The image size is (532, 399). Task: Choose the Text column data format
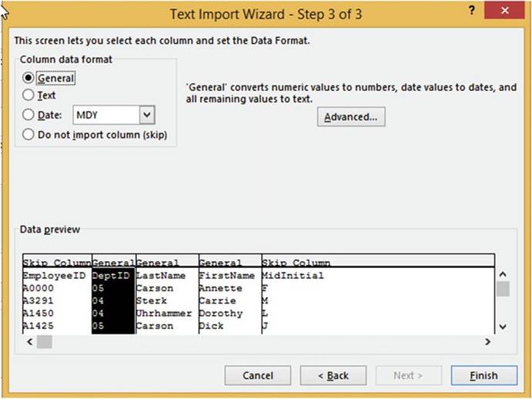[x=29, y=96]
